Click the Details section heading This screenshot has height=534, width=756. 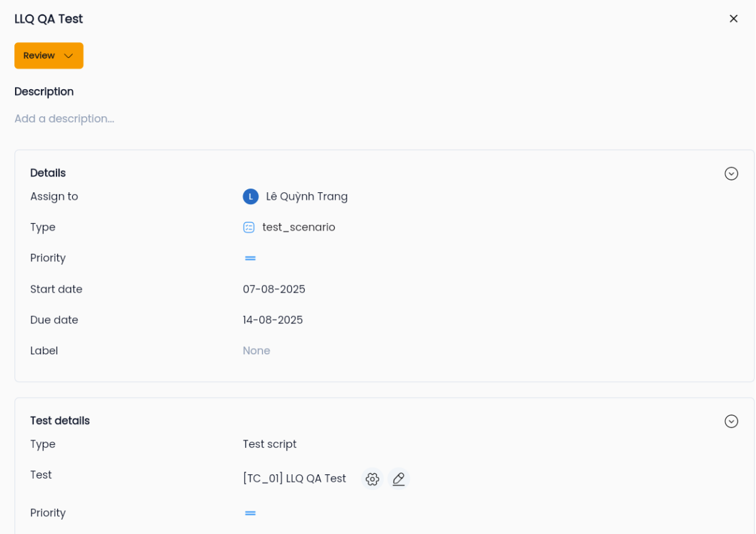(x=48, y=173)
